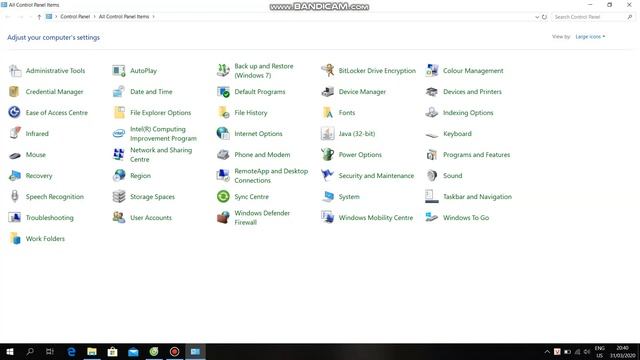The width and height of the screenshot is (640, 360).
Task: Open the Mail app from taskbar
Action: (x=133, y=351)
